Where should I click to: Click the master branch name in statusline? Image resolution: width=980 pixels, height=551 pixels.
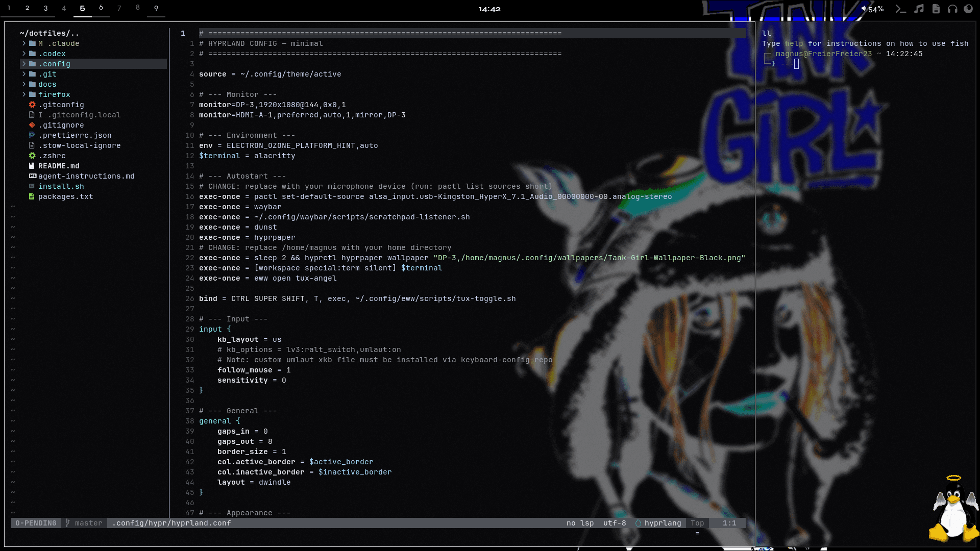pyautogui.click(x=89, y=523)
